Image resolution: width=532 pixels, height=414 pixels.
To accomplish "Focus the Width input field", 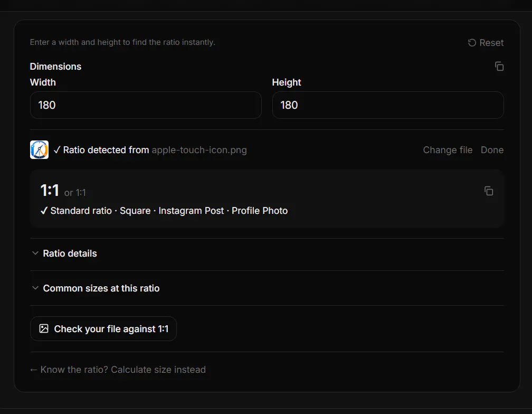I will click(x=146, y=105).
